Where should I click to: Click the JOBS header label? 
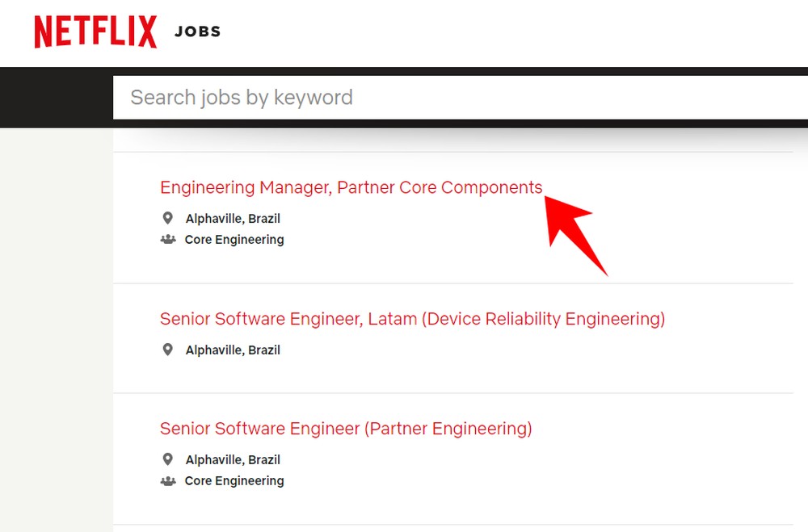197,31
